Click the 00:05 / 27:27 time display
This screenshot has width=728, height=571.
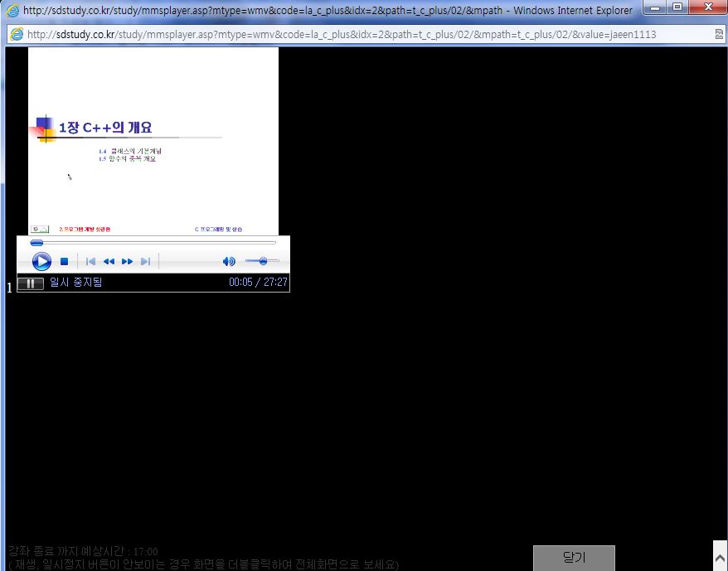(x=258, y=283)
